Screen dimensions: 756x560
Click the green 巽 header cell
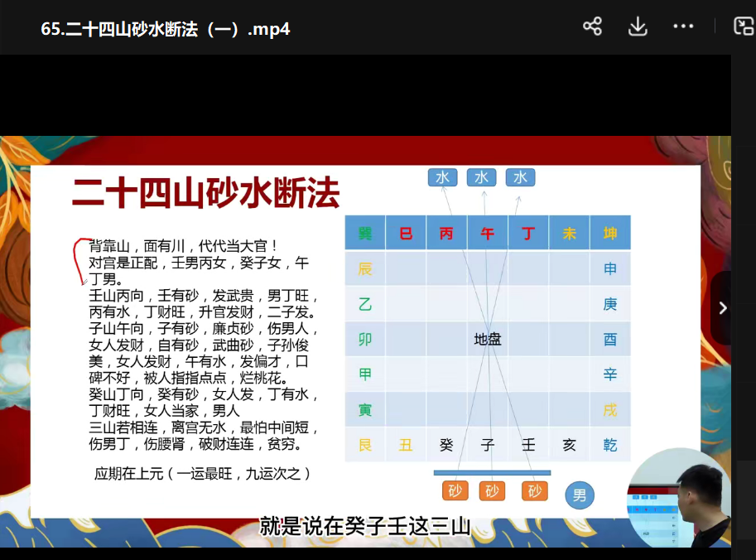point(365,234)
